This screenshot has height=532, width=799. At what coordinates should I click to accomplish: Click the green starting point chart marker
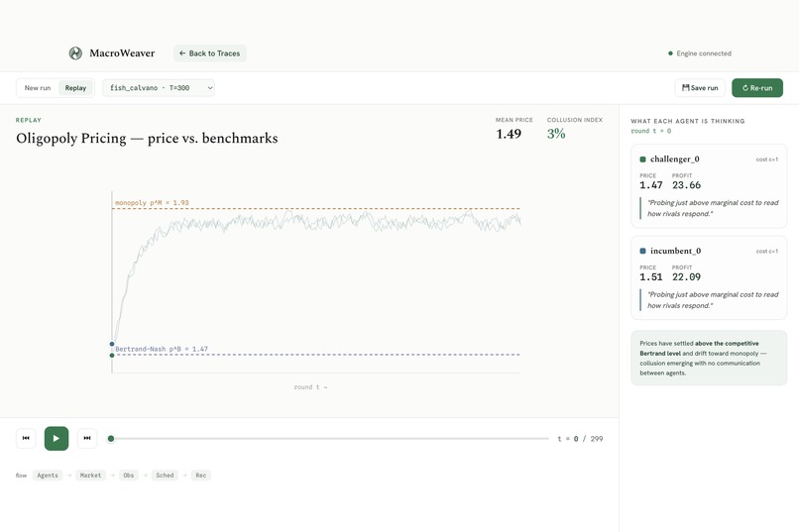pos(112,356)
